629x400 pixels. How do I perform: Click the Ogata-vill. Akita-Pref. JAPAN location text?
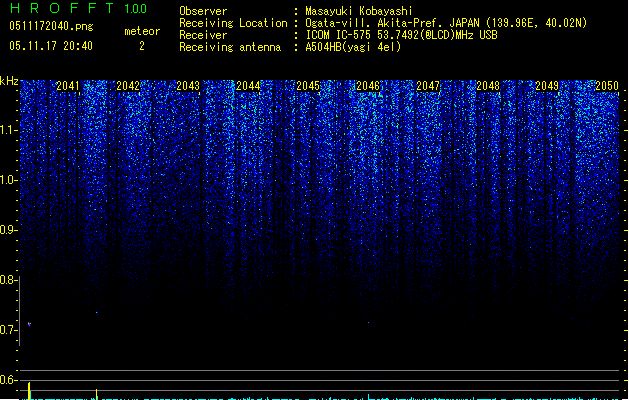pos(446,23)
